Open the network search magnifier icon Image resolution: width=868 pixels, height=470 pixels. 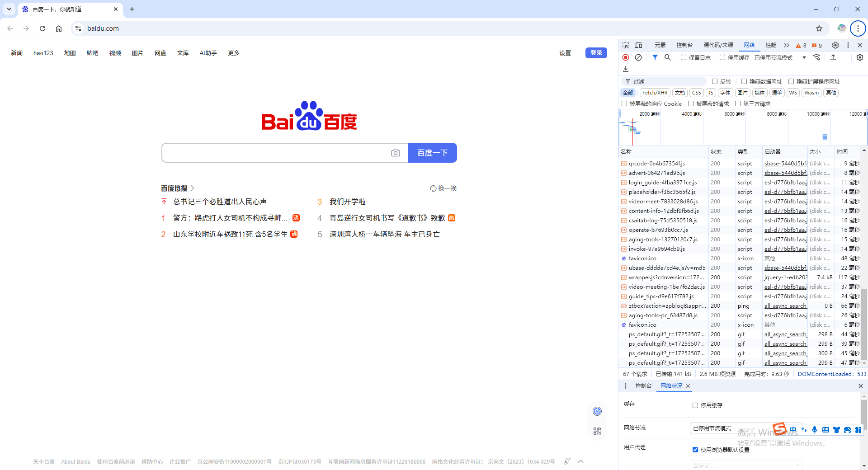pos(667,57)
